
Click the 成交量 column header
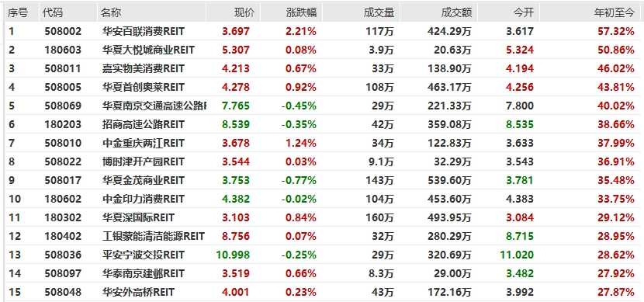[x=379, y=12]
